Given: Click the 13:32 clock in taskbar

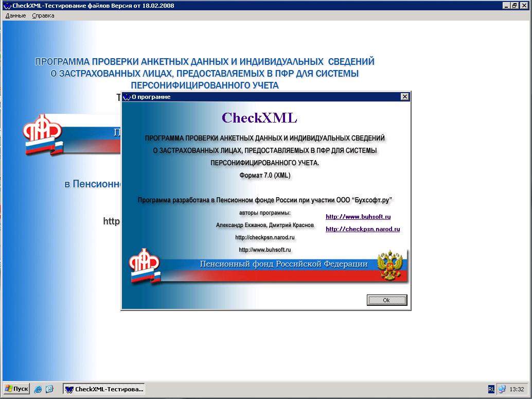Looking at the screenshot, I should pyautogui.click(x=518, y=389).
